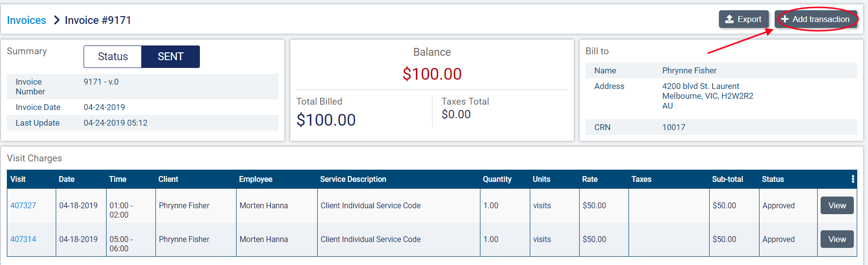Screen dimensions: 868x265
Task: View the 05:00 - 06:00 visit charge
Action: click(x=837, y=239)
